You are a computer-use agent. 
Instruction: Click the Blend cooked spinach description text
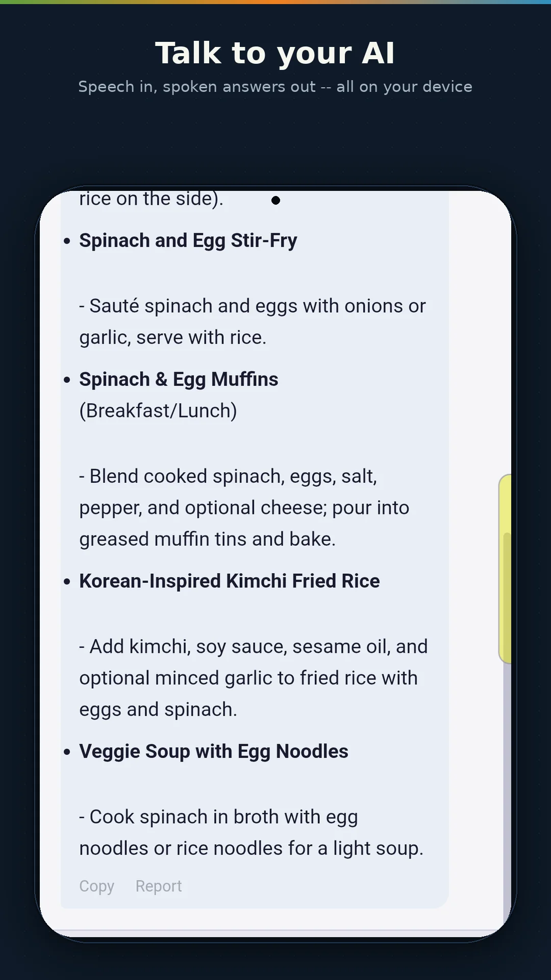244,508
